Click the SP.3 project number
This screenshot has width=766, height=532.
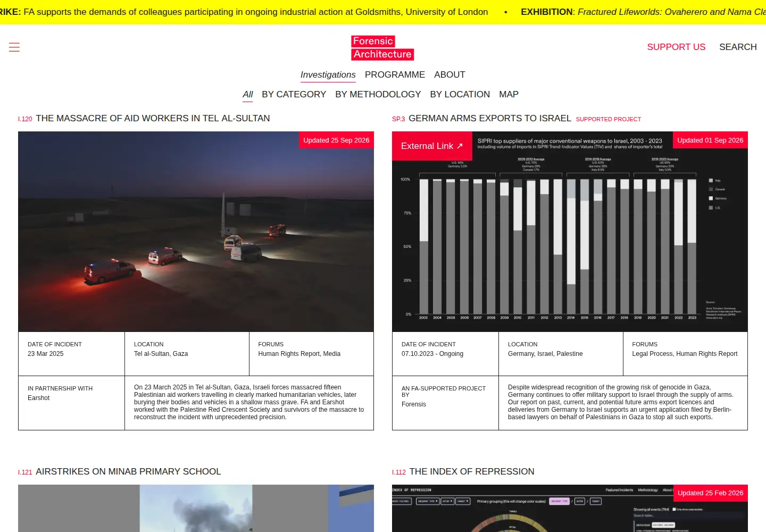point(398,119)
